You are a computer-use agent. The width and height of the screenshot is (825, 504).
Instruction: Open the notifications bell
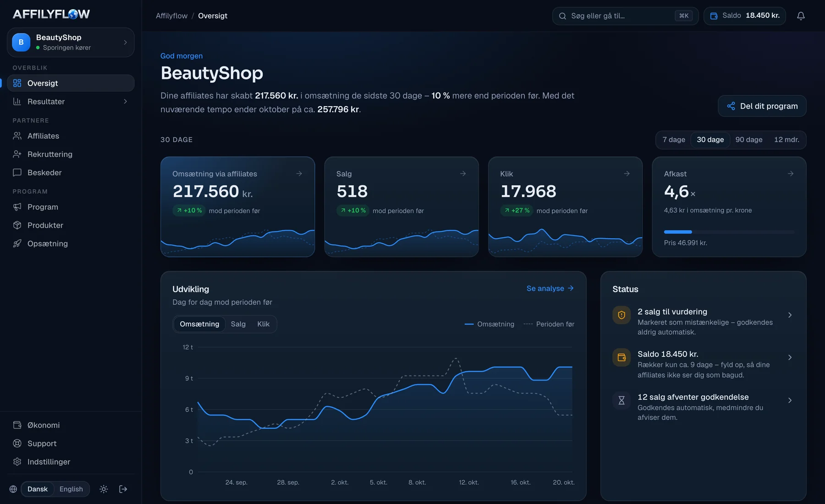pyautogui.click(x=801, y=16)
